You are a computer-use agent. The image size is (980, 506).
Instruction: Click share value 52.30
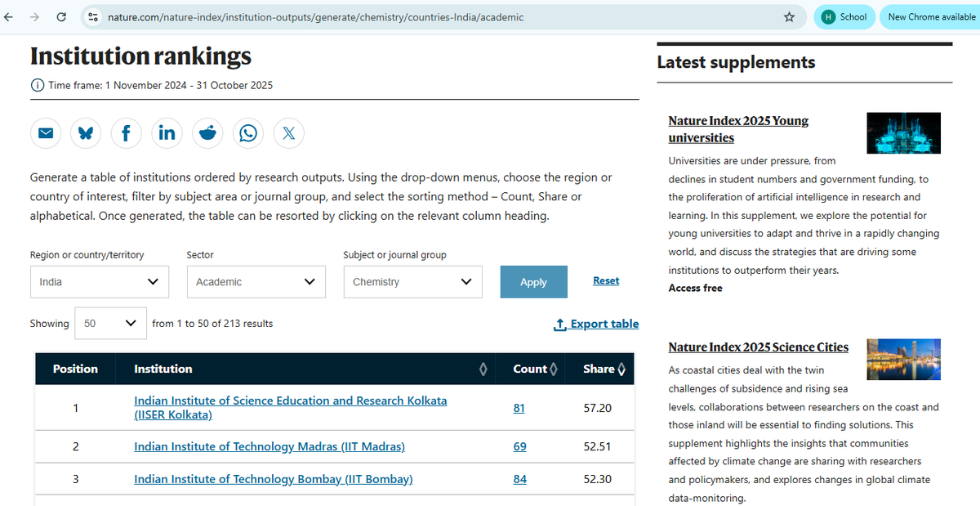(598, 479)
